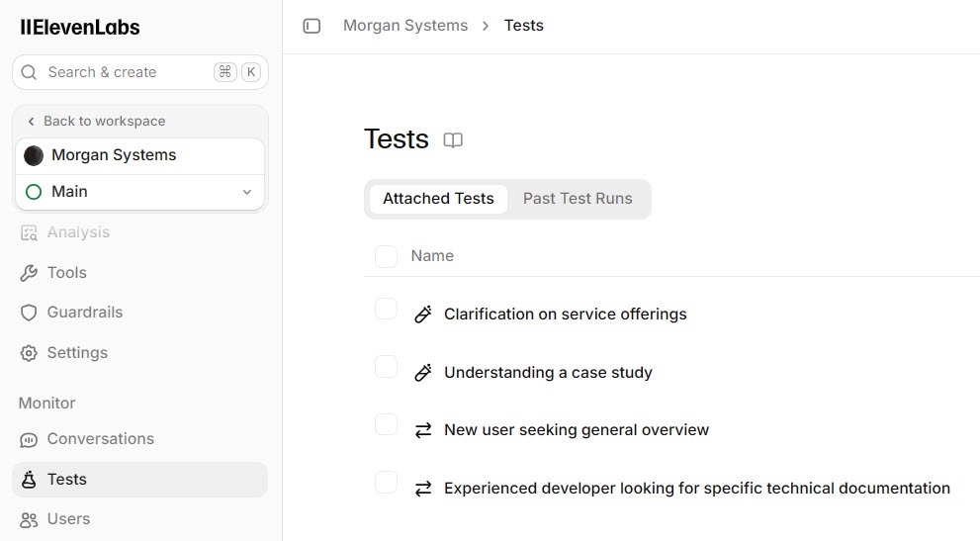Click the Settings gear icon
This screenshot has width=980, height=541.
tap(29, 353)
